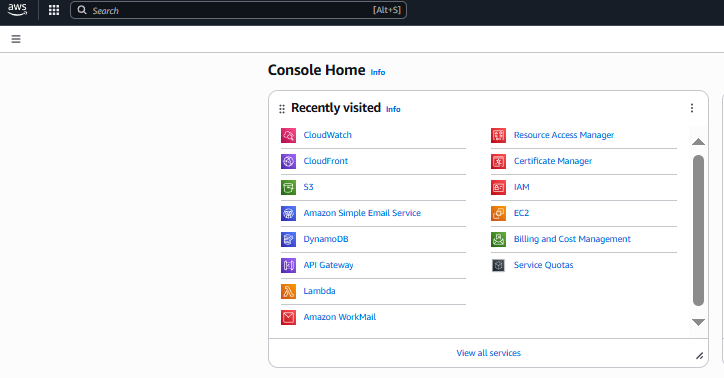724x378 pixels.
Task: Open the AWS logo home link
Action: [x=18, y=10]
